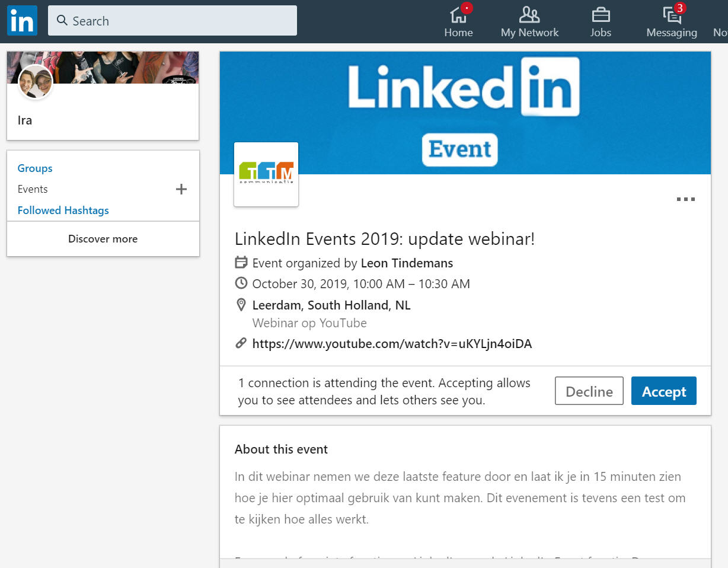The image size is (728, 568).
Task: Click the About this event heading
Action: (281, 449)
